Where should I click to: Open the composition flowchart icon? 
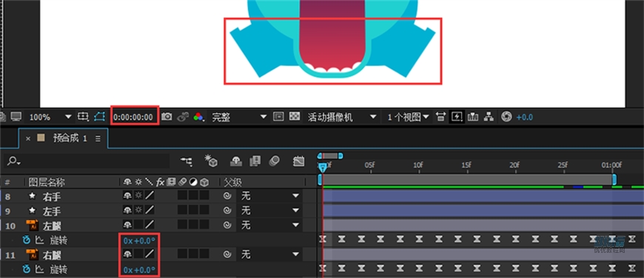(x=489, y=117)
